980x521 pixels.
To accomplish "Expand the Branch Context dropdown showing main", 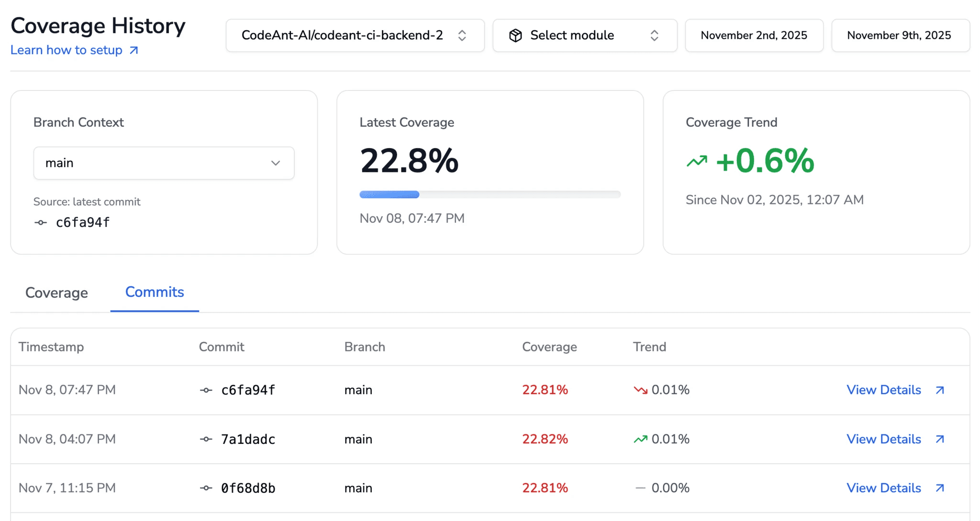I will pyautogui.click(x=164, y=163).
